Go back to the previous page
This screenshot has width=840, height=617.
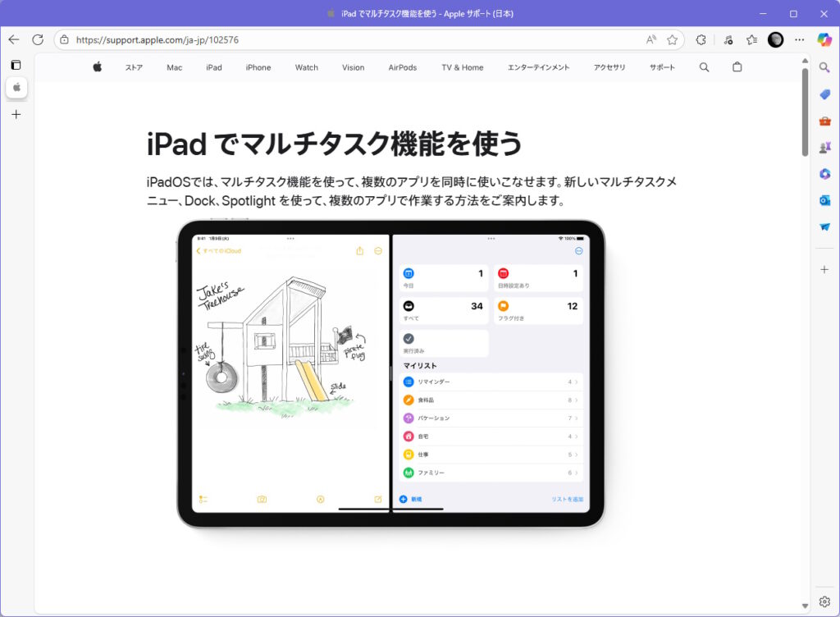14,39
